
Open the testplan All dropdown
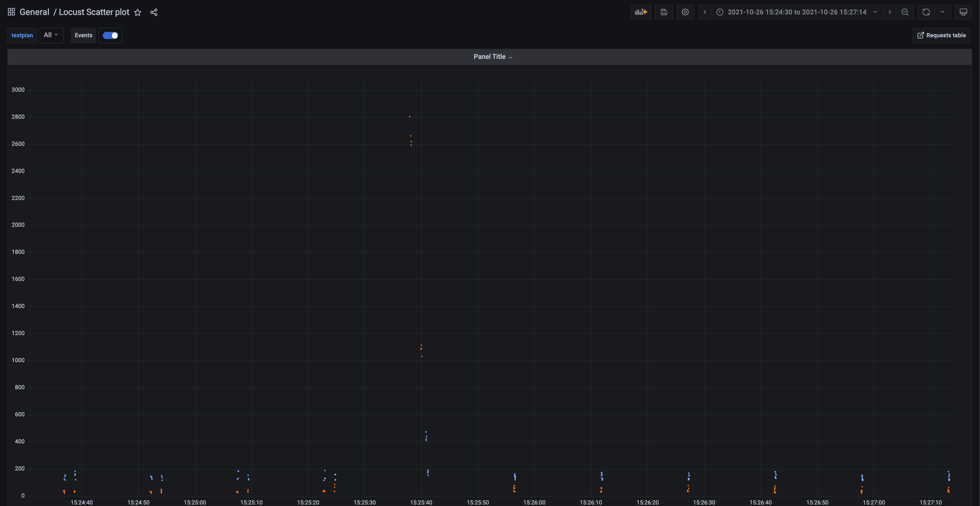pyautogui.click(x=51, y=35)
